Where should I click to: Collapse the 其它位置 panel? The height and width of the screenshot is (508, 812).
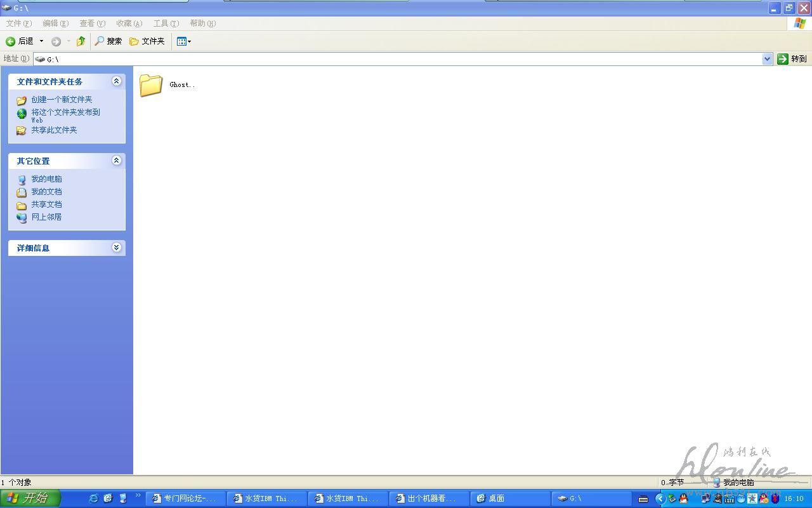(116, 160)
